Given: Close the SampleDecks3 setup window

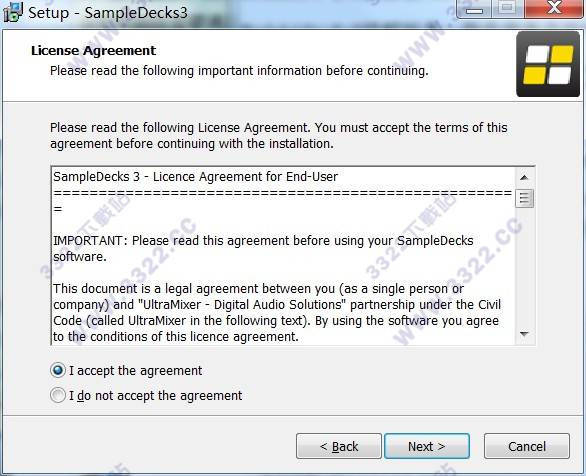Looking at the screenshot, I should [554, 9].
